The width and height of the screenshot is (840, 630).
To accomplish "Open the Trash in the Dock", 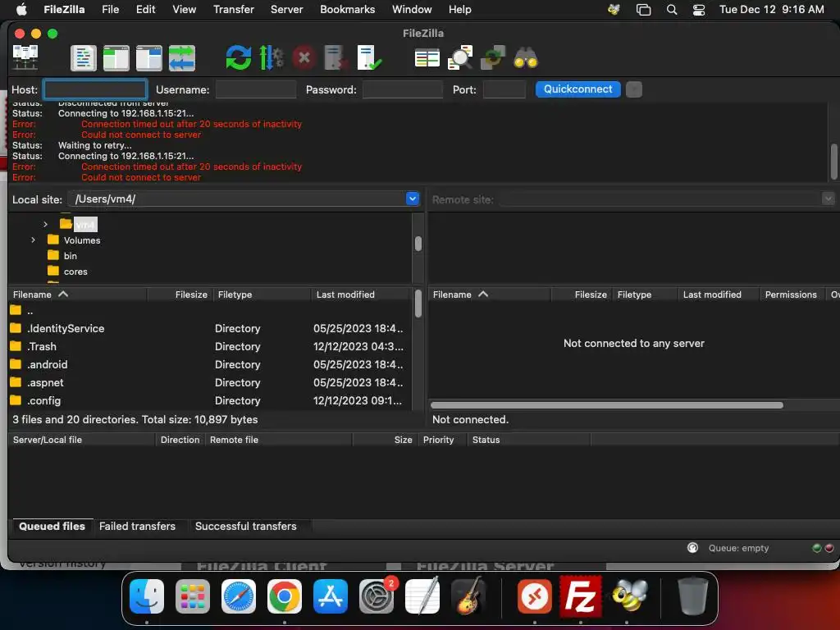I will click(692, 596).
